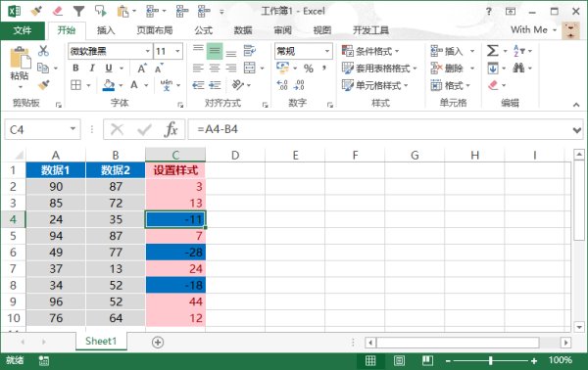This screenshot has width=588, height=370.
Task: Click the formula bar showing =A4-B4
Action: 378,129
